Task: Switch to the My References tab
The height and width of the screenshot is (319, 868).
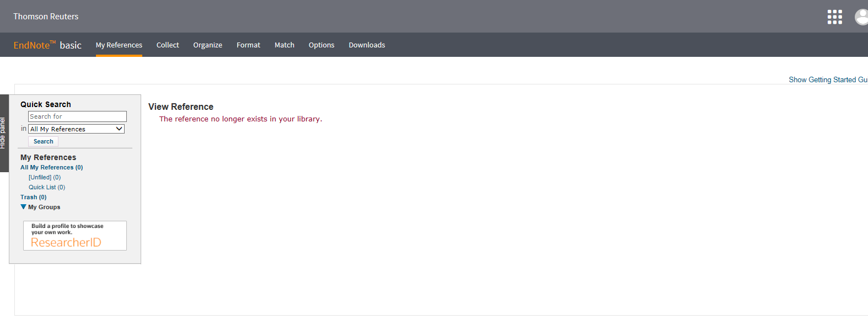Action: point(119,45)
